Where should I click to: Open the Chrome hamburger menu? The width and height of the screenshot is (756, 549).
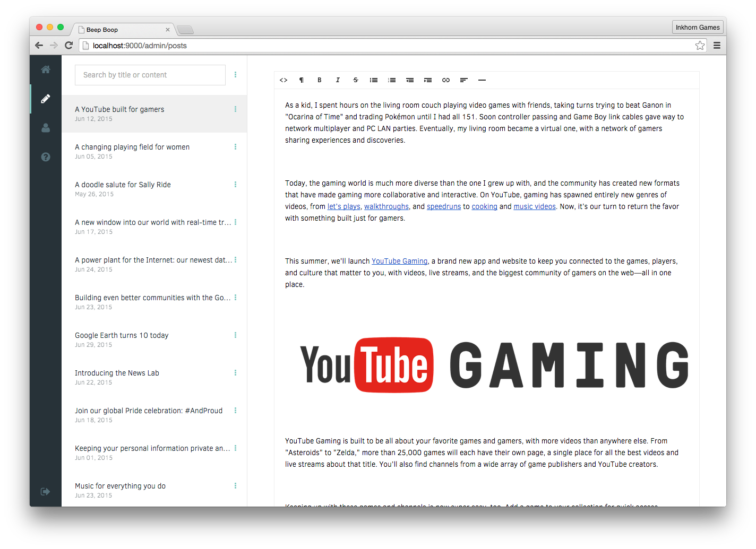click(717, 46)
